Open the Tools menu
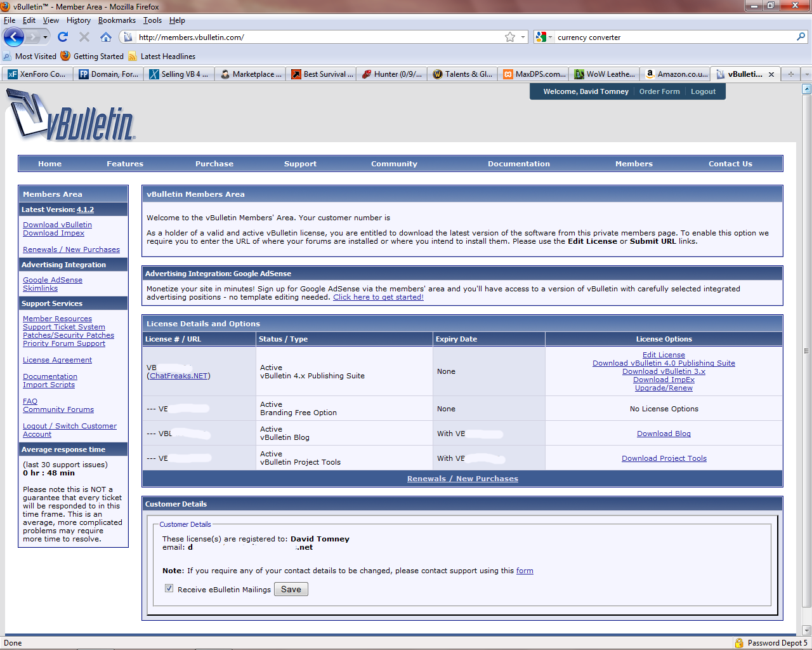The height and width of the screenshot is (650, 812). coord(152,20)
